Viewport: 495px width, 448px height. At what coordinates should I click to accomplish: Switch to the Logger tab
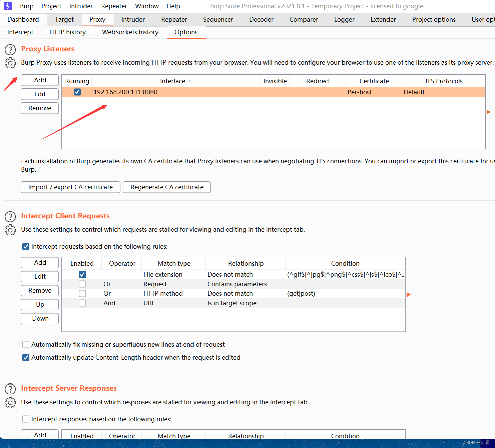point(344,19)
